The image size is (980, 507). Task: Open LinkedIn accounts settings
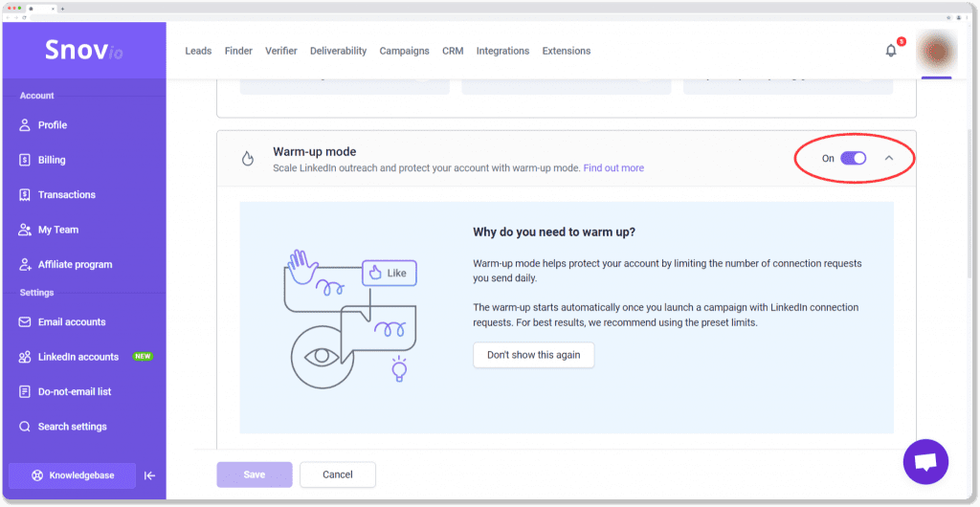tap(78, 357)
